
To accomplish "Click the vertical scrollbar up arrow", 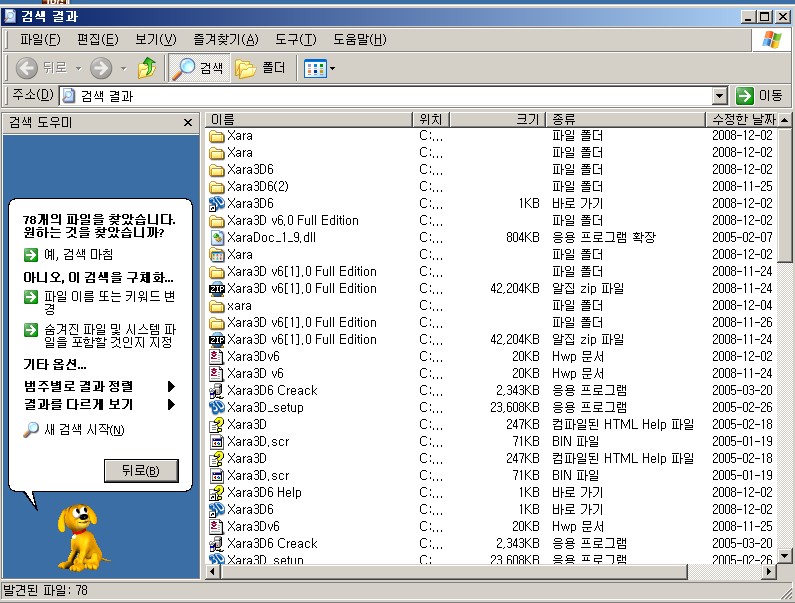I will point(785,120).
